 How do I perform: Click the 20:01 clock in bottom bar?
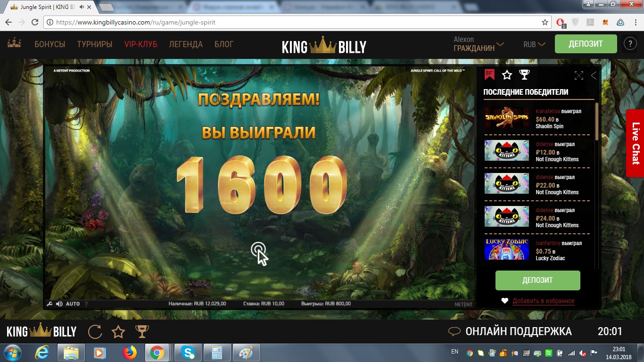pyautogui.click(x=610, y=331)
